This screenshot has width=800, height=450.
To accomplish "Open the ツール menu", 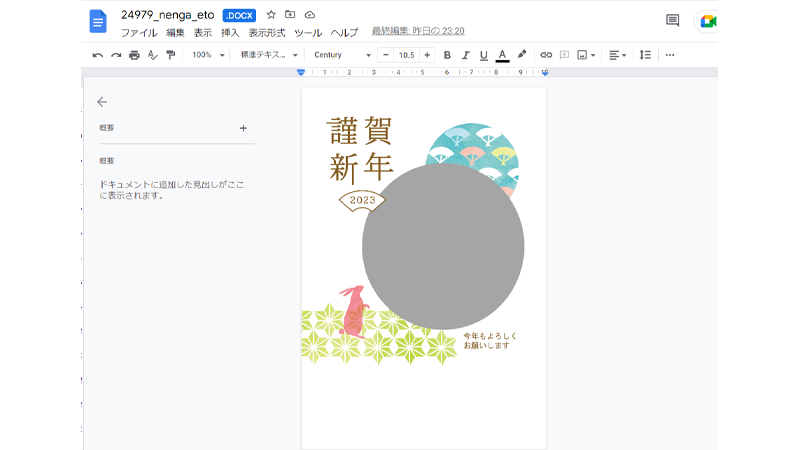I will (308, 33).
